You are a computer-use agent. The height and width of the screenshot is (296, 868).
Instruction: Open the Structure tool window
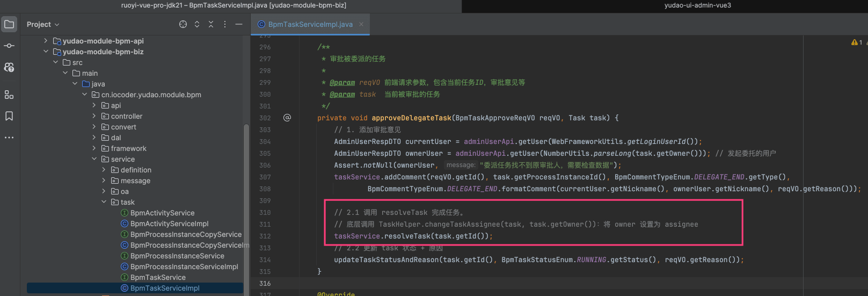(9, 95)
